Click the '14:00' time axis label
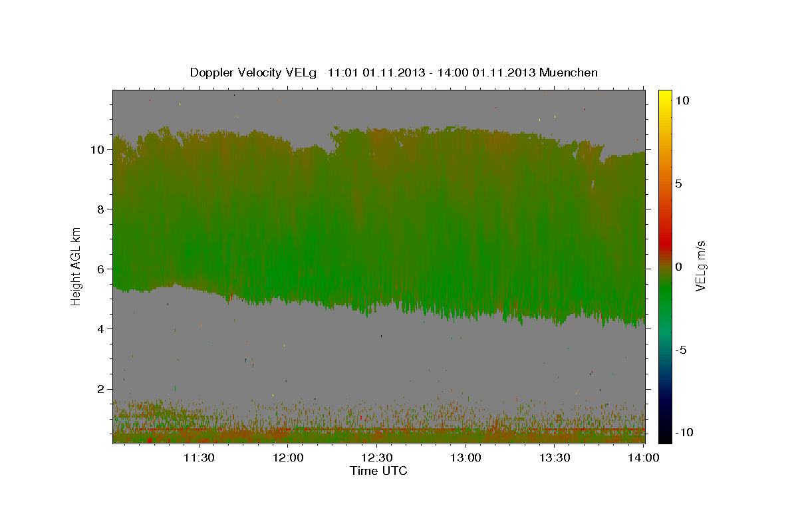 (x=644, y=458)
